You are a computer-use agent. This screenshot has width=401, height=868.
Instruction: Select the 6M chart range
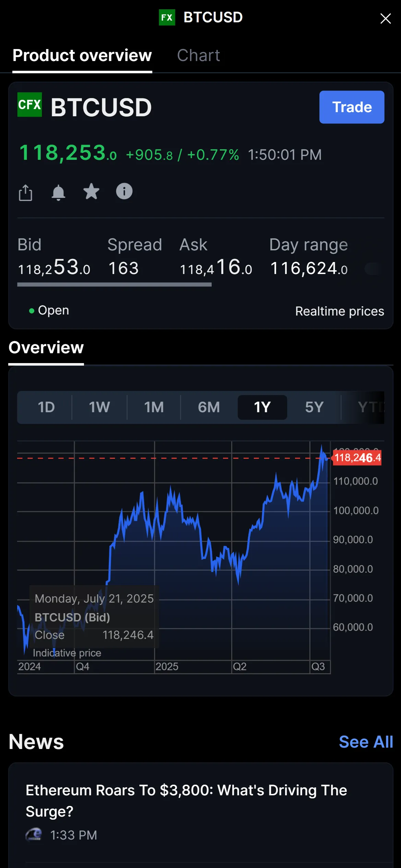tap(209, 407)
